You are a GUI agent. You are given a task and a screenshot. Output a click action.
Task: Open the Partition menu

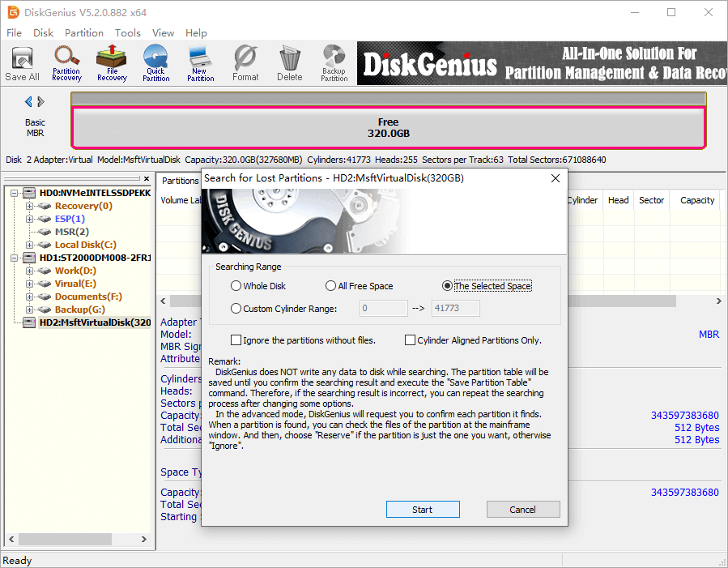84,33
